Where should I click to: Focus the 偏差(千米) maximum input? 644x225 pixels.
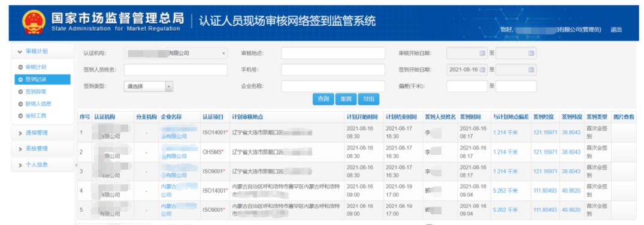click(516, 86)
